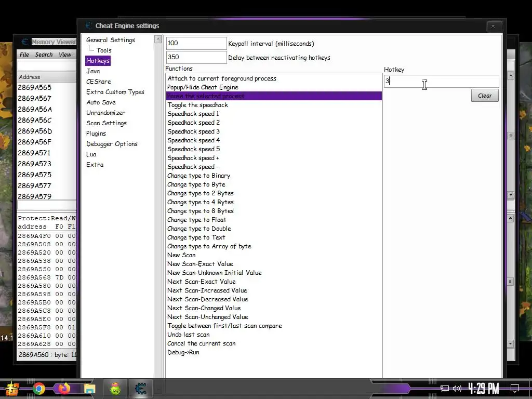Click Cheat Engine logo in settings title bar
Image resolution: width=532 pixels, height=399 pixels.
click(x=89, y=26)
